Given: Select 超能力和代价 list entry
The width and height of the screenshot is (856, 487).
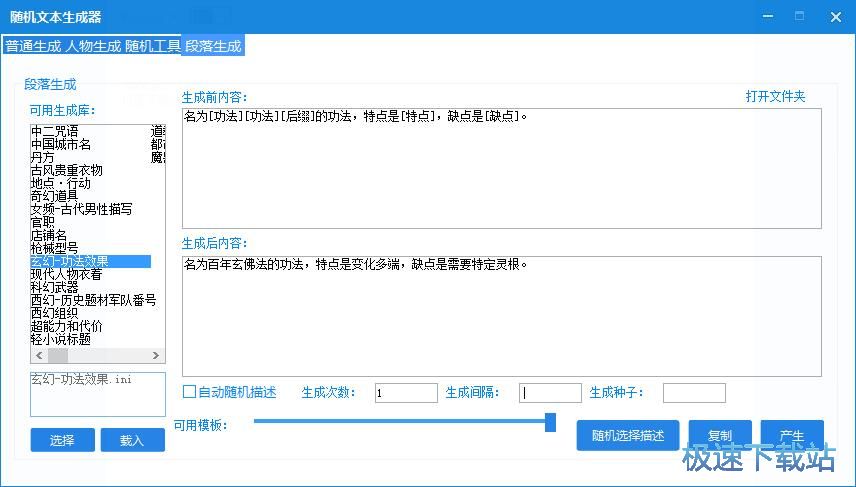Looking at the screenshot, I should [x=67, y=326].
